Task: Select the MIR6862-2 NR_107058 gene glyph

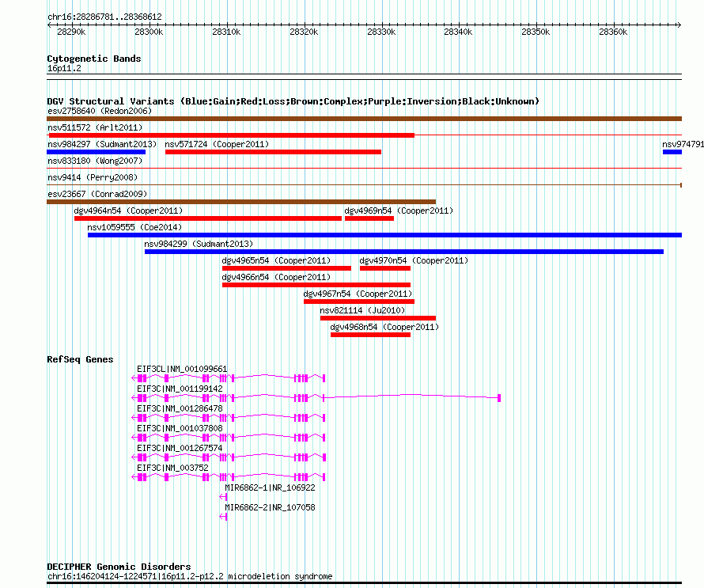Action: (x=223, y=517)
